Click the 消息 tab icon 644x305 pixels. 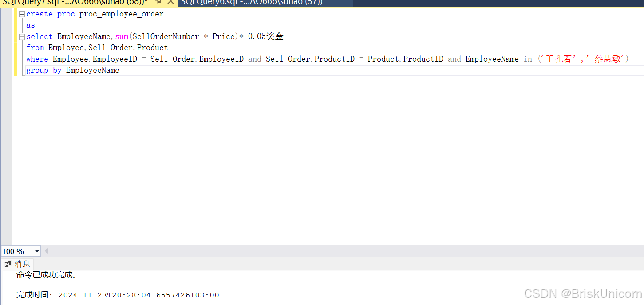[x=8, y=264]
